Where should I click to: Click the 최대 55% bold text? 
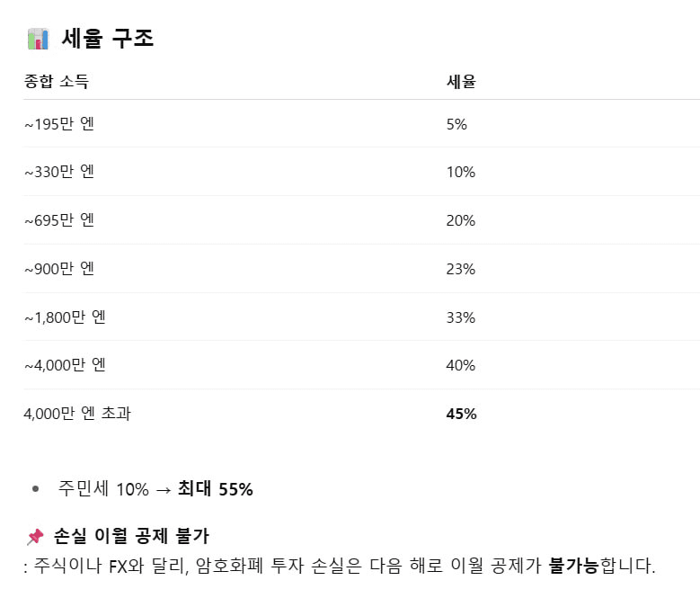[x=215, y=488]
